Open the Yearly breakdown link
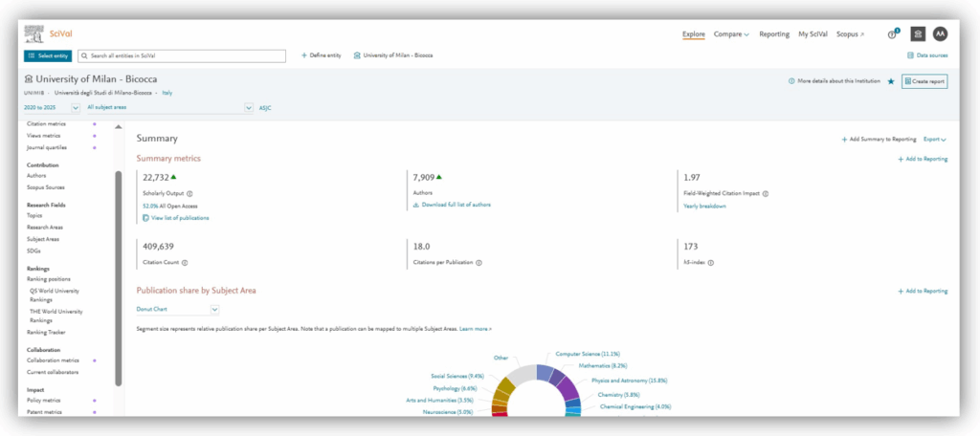The height and width of the screenshot is (436, 980). (x=705, y=207)
